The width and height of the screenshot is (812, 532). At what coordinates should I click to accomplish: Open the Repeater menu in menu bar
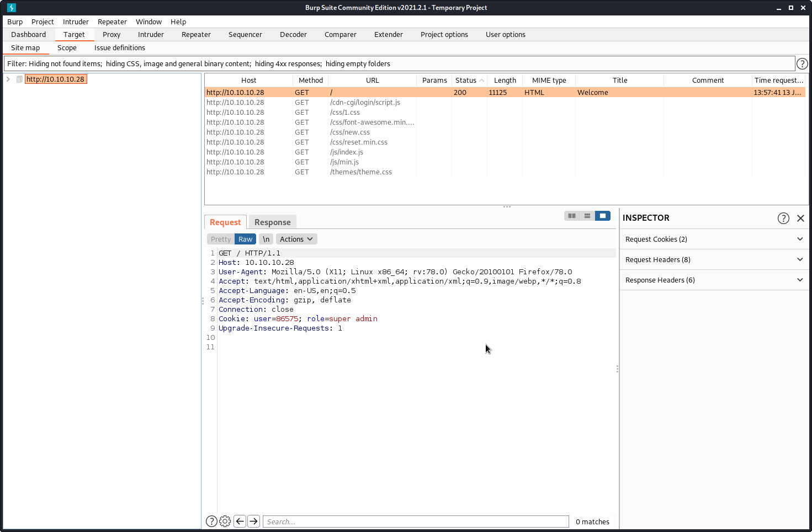[x=112, y=22]
